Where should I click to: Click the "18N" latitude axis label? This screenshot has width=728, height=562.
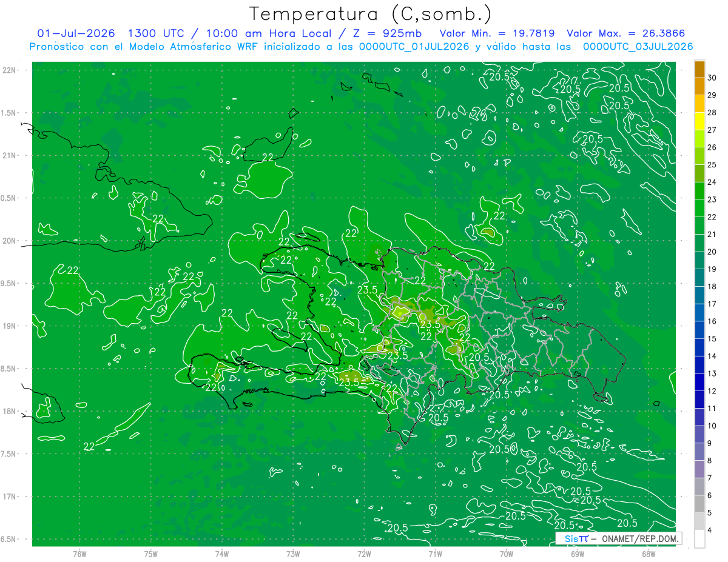pos(9,411)
